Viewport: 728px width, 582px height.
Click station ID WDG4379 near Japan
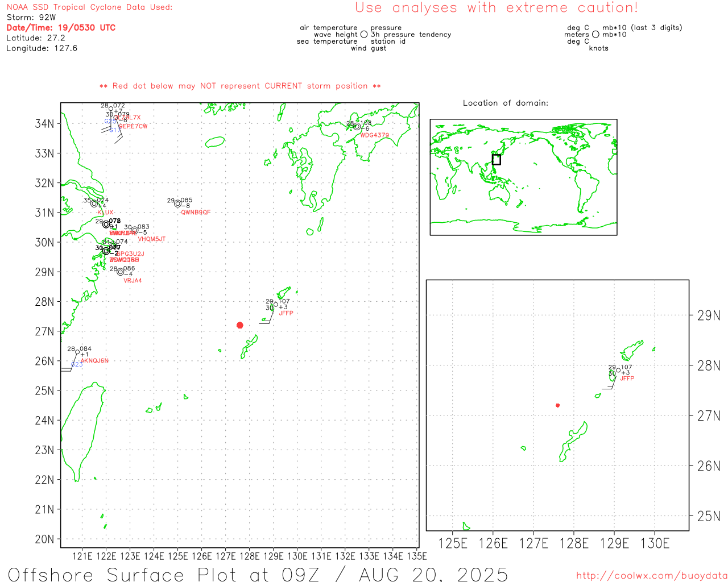(x=375, y=135)
